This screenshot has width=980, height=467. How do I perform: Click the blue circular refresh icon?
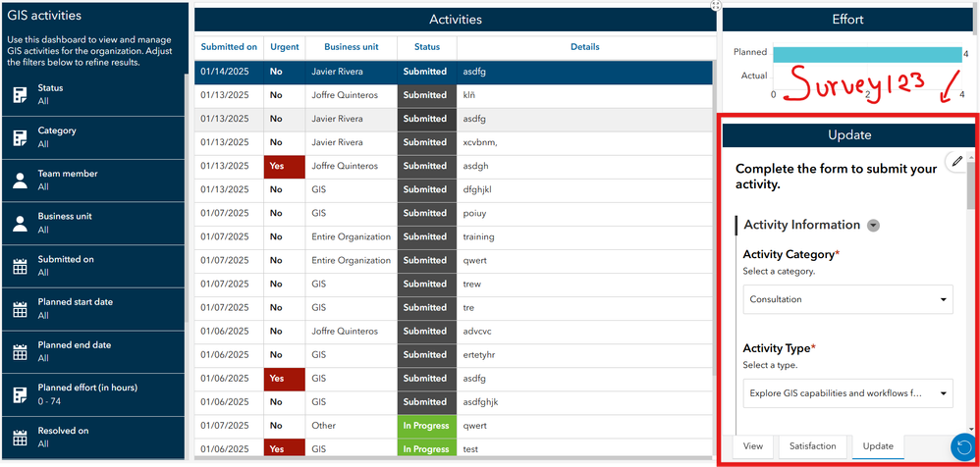point(963,447)
